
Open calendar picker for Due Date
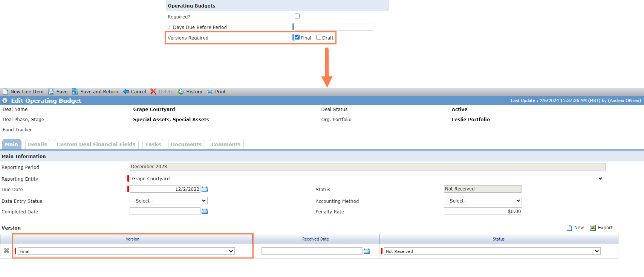[205, 189]
